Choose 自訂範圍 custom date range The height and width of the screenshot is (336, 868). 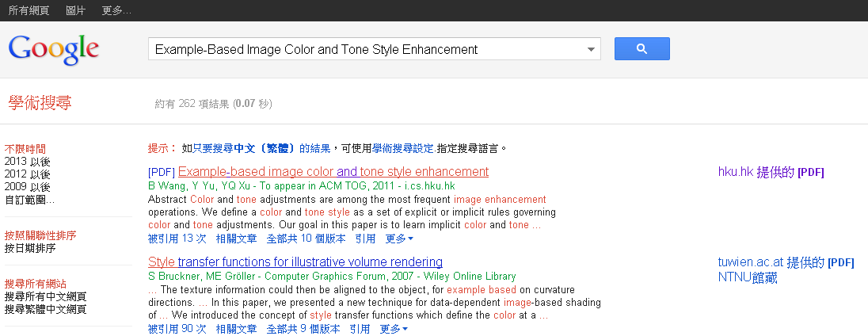tap(29, 200)
